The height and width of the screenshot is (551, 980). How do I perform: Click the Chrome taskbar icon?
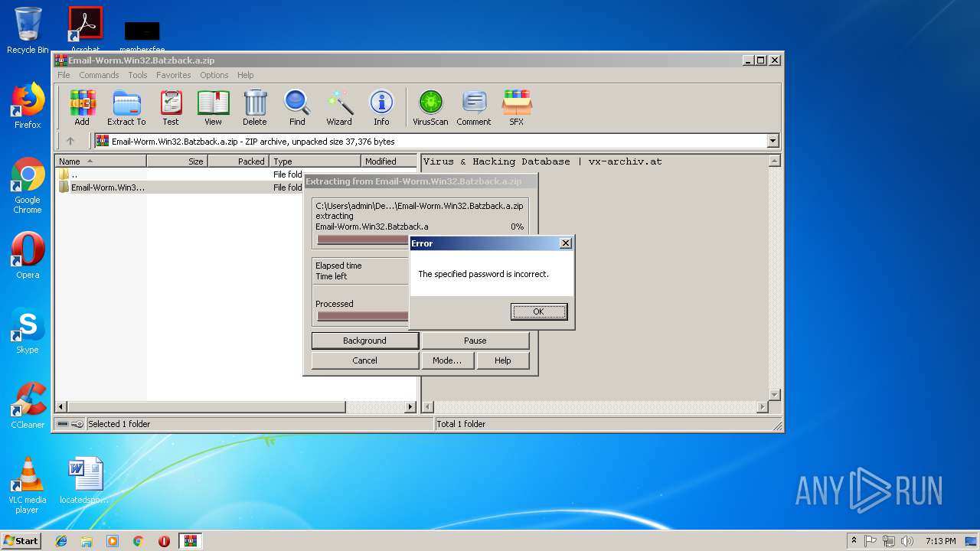(x=139, y=541)
